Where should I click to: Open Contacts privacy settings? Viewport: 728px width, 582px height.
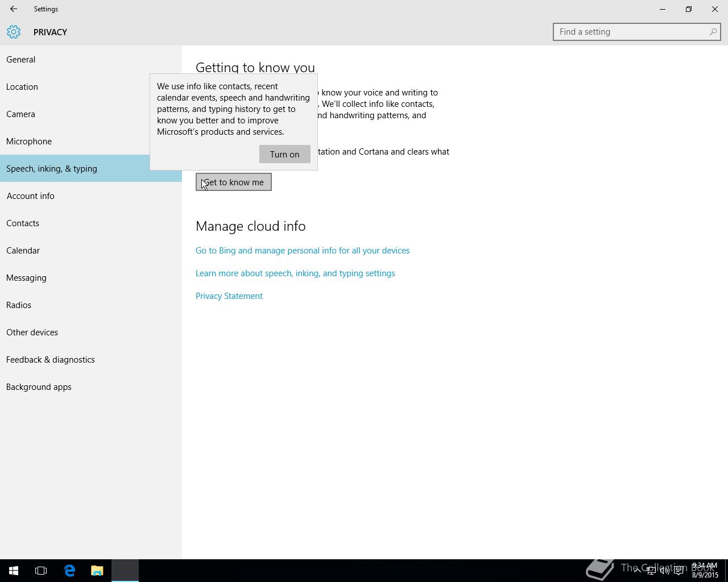coord(91,223)
